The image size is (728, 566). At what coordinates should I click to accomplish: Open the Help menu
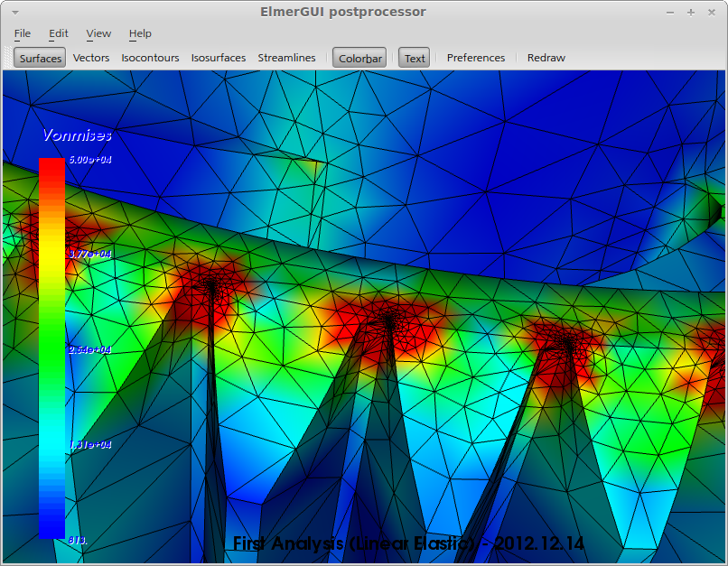(140, 33)
